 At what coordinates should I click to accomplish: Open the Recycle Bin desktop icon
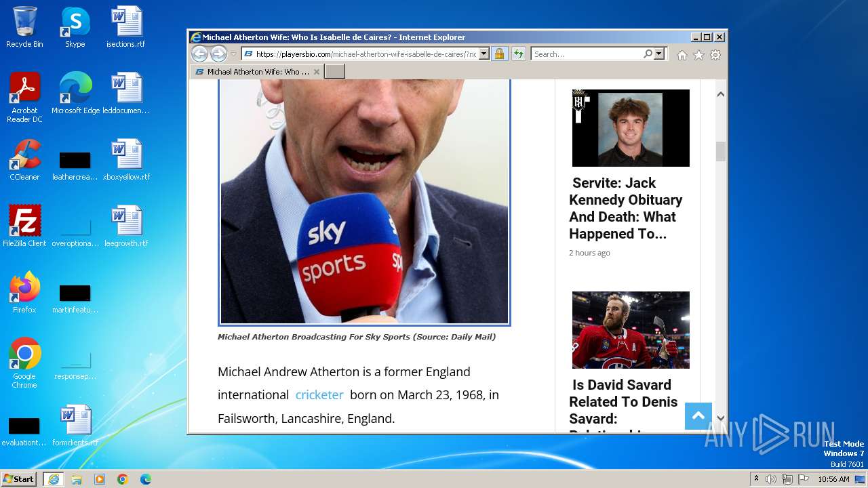(24, 27)
